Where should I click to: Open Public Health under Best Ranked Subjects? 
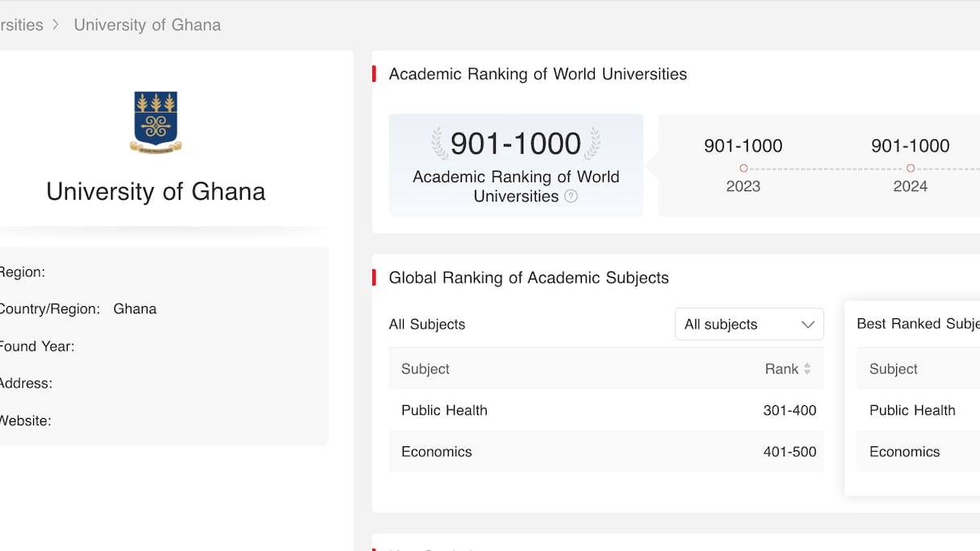[x=912, y=410]
